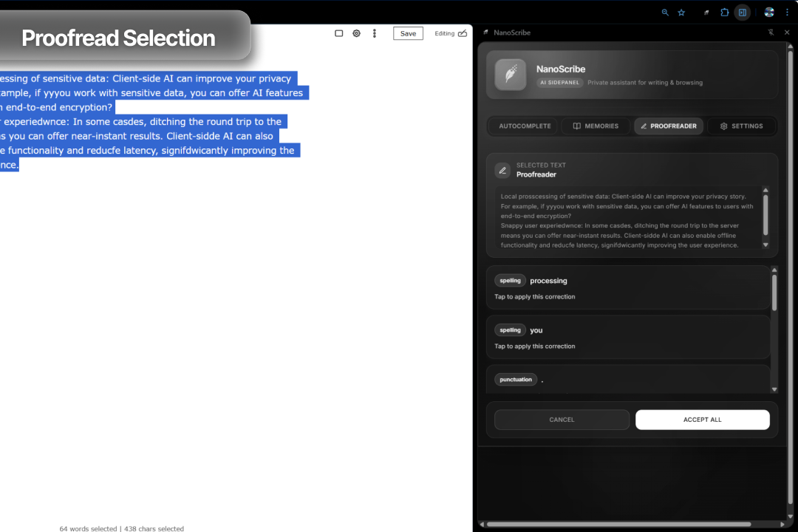This screenshot has width=798, height=532.
Task: Apply the punctuation period correction
Action: pos(628,379)
